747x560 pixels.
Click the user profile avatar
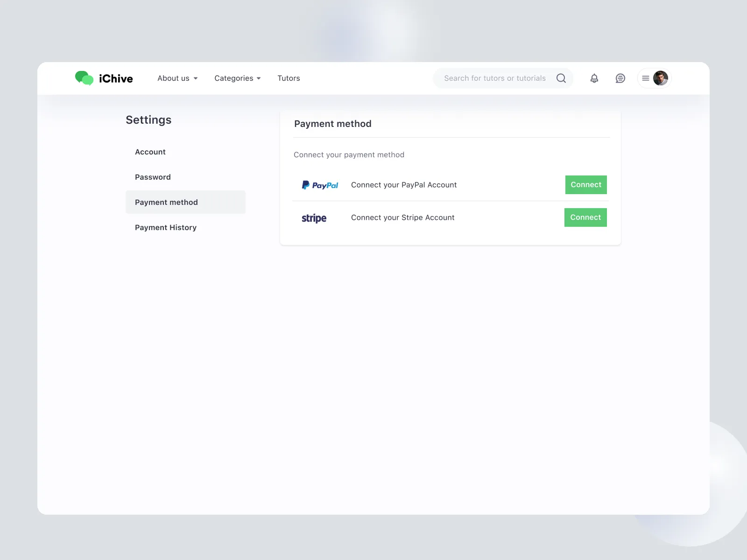(660, 78)
